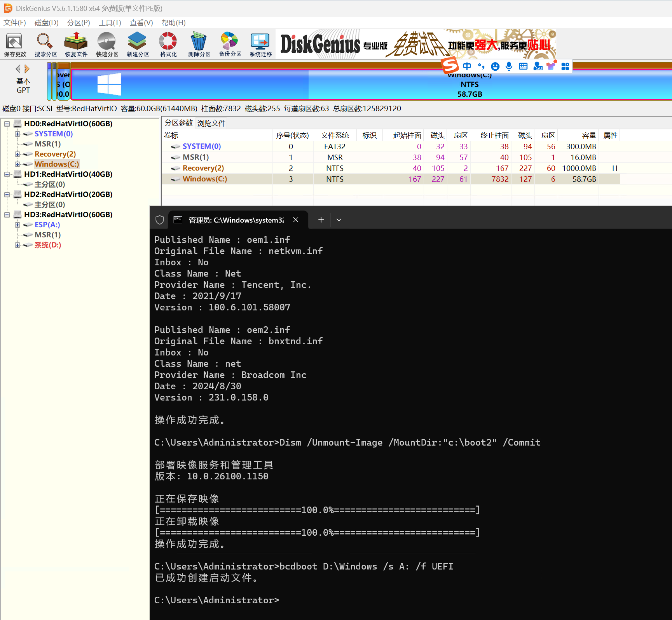Open the terminal tab dropdown chevron
This screenshot has width=672, height=620.
coord(339,220)
